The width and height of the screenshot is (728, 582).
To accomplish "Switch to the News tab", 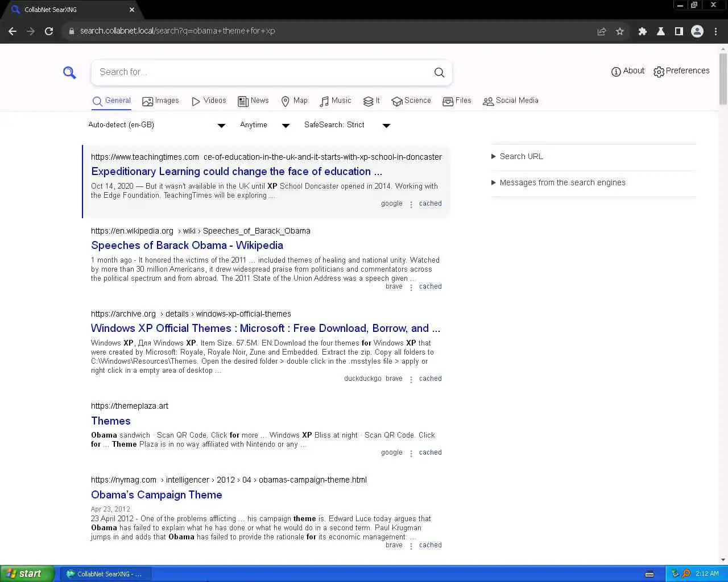I will coord(253,101).
